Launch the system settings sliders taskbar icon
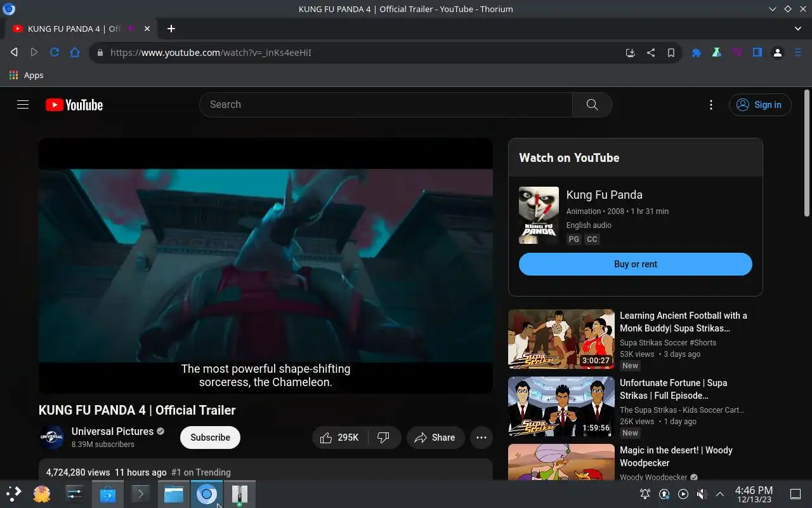This screenshot has height=508, width=812. (74, 493)
